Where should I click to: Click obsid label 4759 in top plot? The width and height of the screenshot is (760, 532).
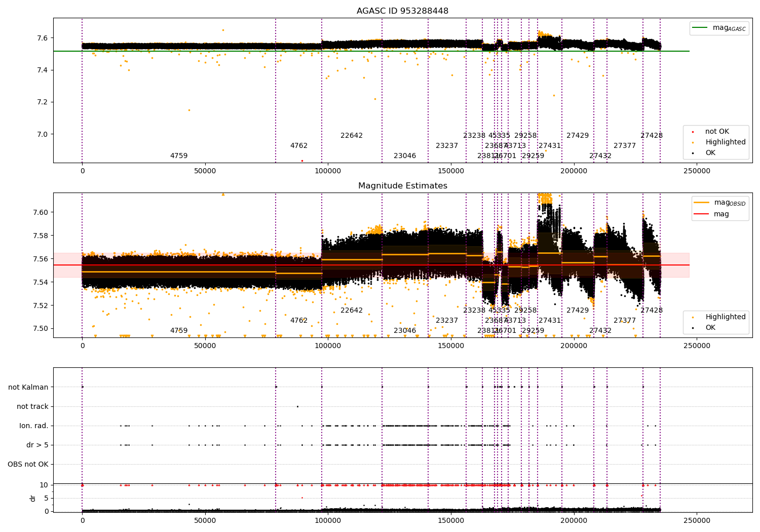pyautogui.click(x=179, y=156)
